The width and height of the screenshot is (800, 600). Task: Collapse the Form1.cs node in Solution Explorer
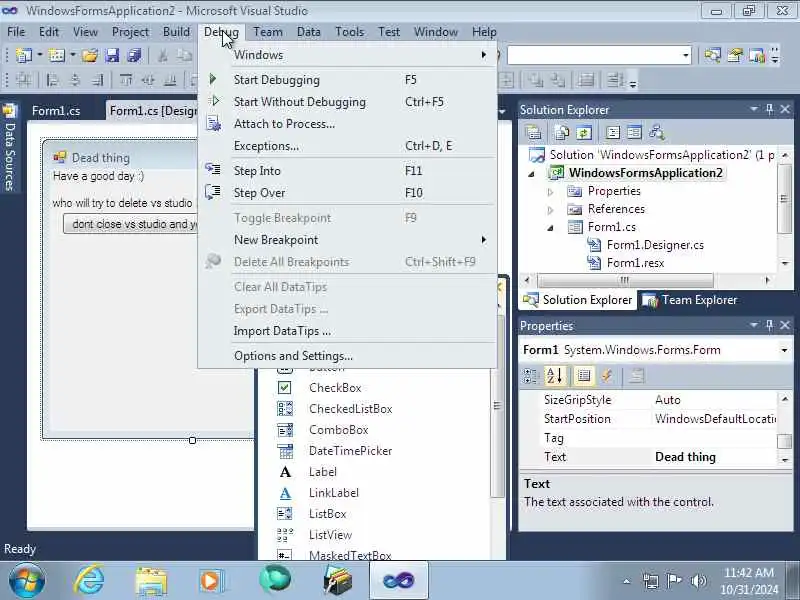coord(551,228)
